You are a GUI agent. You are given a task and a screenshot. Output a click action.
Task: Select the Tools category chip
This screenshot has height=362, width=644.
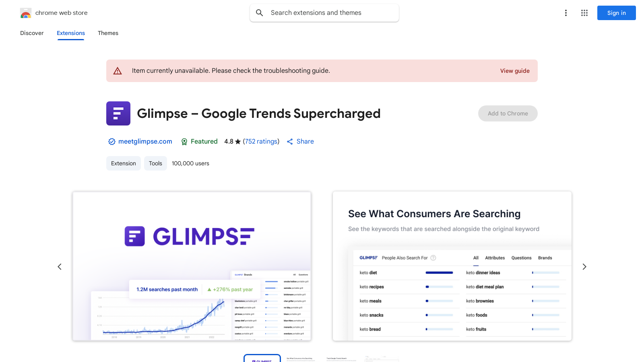point(155,163)
